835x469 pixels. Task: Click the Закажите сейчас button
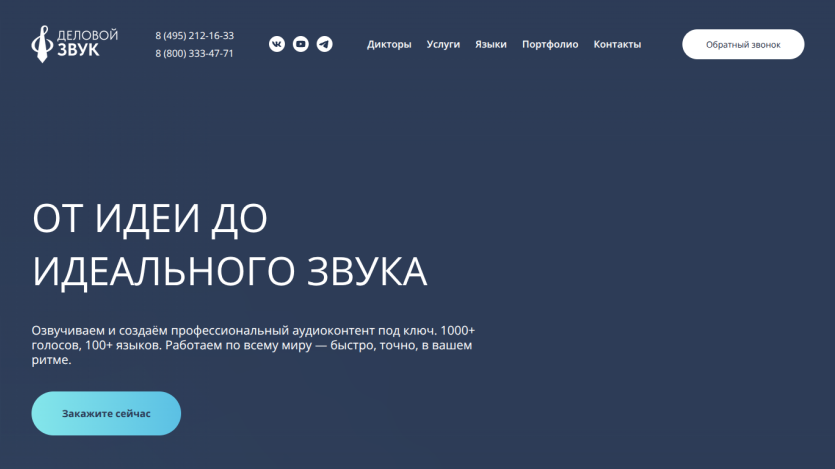106,414
